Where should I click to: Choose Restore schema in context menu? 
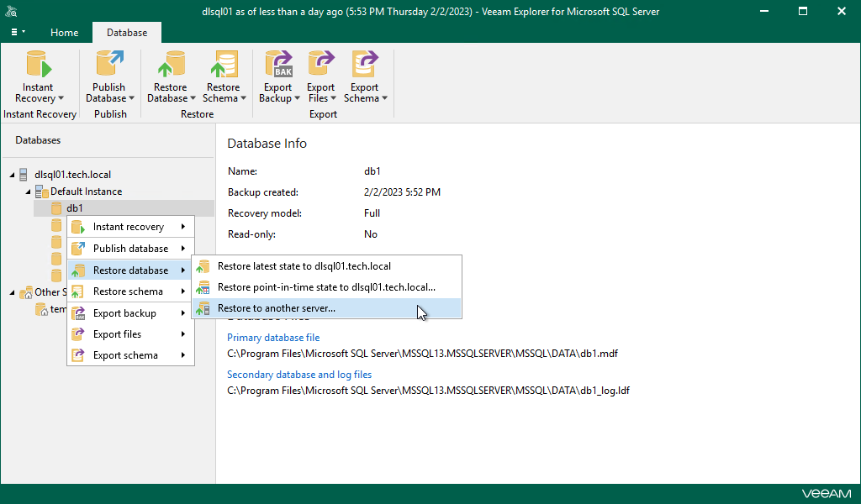click(130, 291)
